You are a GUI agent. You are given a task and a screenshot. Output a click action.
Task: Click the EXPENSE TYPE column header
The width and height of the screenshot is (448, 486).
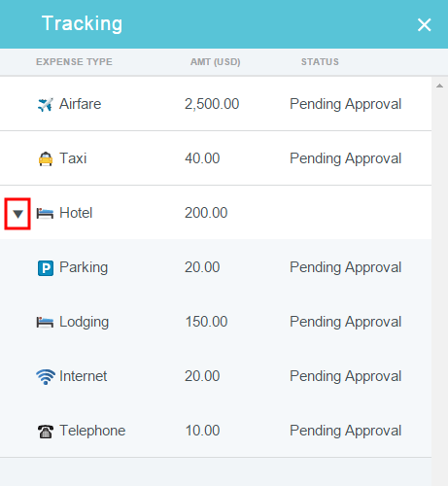74,61
